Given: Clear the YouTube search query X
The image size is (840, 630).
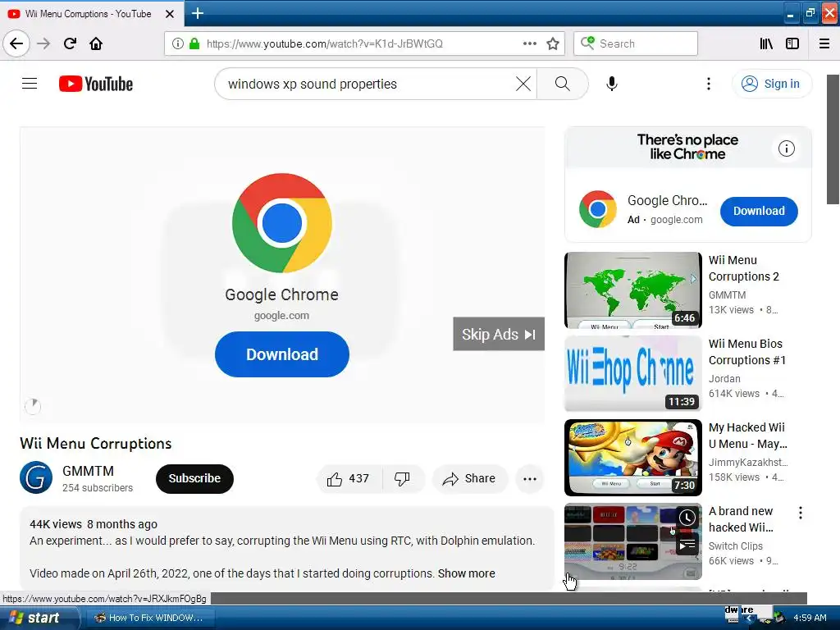Looking at the screenshot, I should click(x=523, y=84).
